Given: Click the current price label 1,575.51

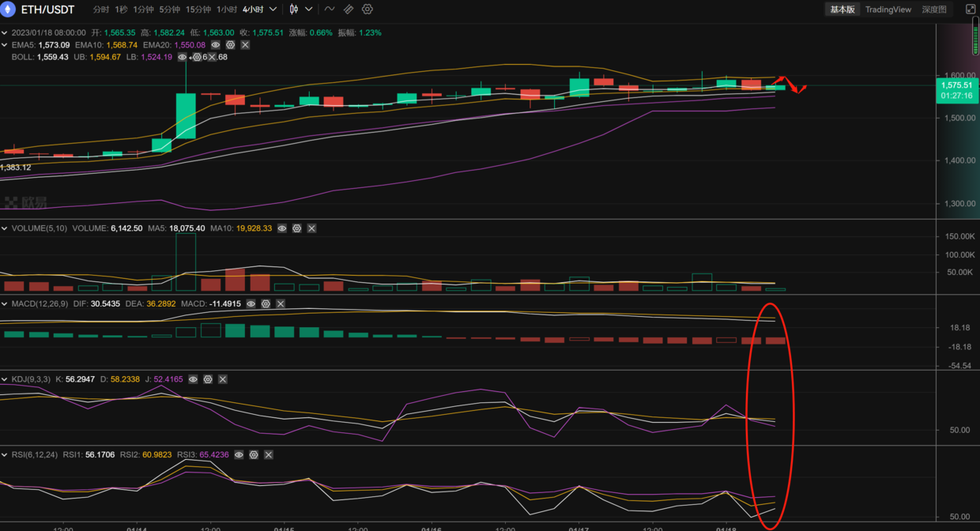Looking at the screenshot, I should pos(957,85).
